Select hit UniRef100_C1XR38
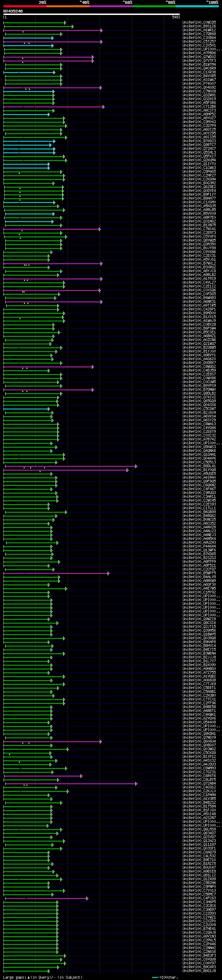 [x=199, y=72]
